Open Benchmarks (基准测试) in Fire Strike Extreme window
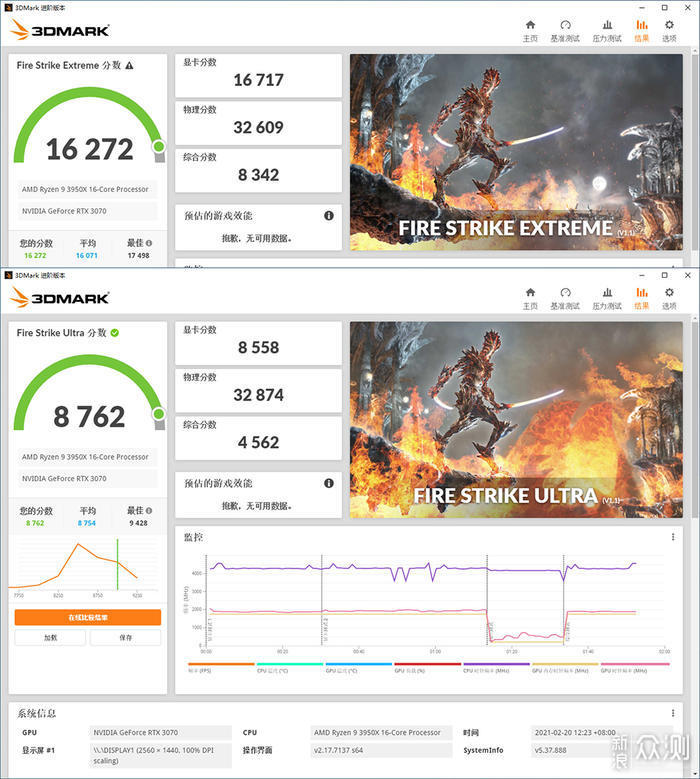 (x=565, y=30)
